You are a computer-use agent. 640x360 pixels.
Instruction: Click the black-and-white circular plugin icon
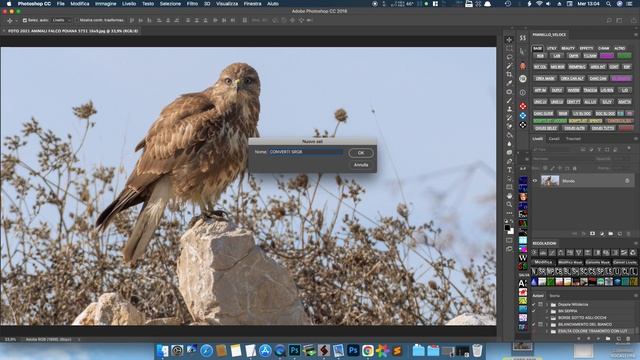523,125
